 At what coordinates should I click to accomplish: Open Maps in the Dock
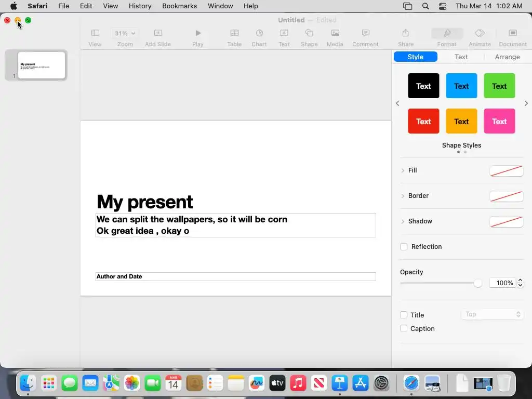pos(111,383)
